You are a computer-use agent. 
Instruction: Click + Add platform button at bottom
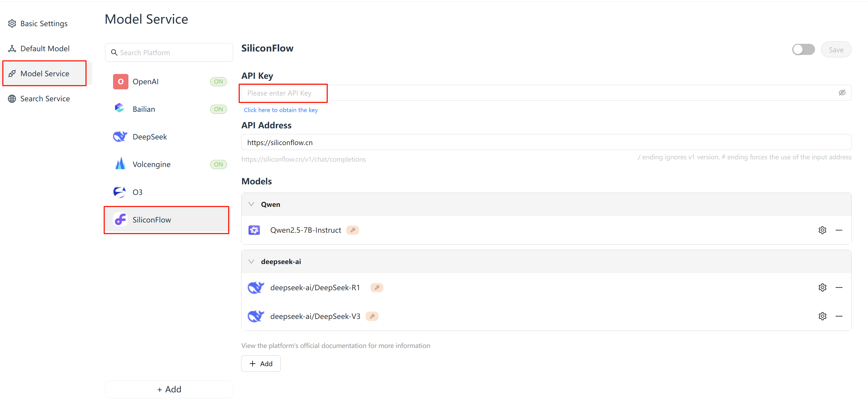(169, 389)
